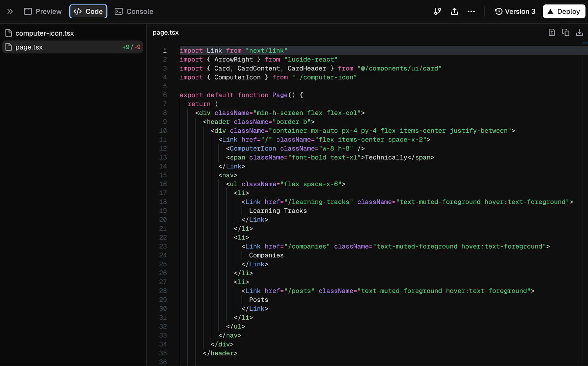Click the version history clock icon

tap(498, 11)
